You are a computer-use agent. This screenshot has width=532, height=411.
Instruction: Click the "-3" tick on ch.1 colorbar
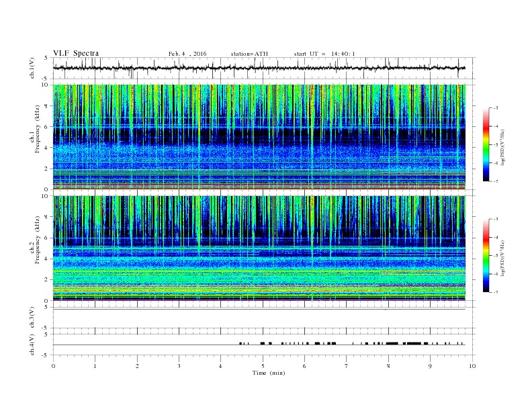(496, 108)
